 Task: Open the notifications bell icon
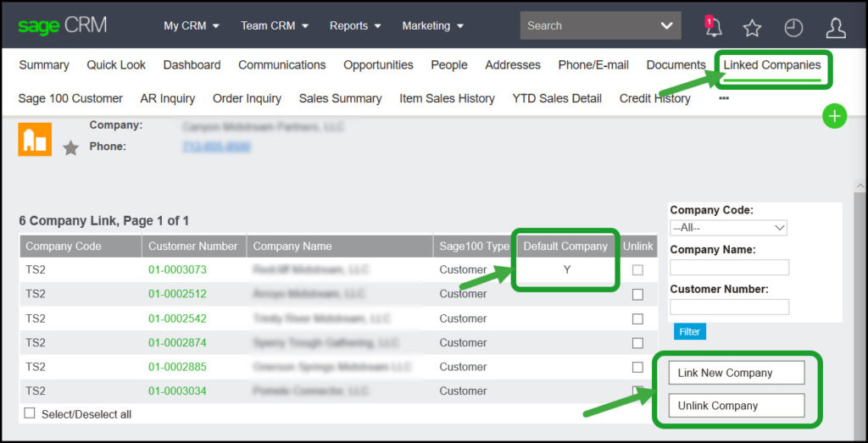pos(713,26)
